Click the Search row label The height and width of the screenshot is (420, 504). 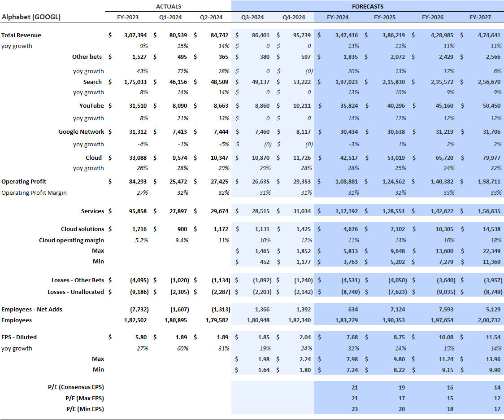pyautogui.click(x=92, y=82)
